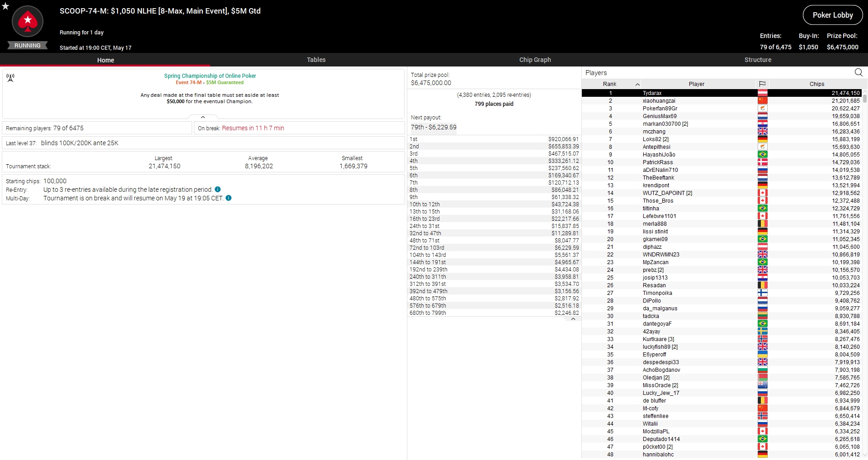The width and height of the screenshot is (868, 460).
Task: Click flag icon beside 42ayay
Action: pyautogui.click(x=763, y=332)
